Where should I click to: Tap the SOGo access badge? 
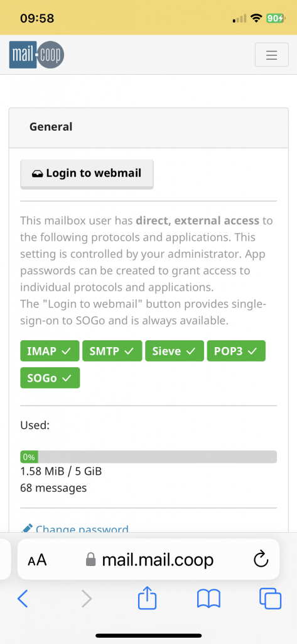pos(50,378)
